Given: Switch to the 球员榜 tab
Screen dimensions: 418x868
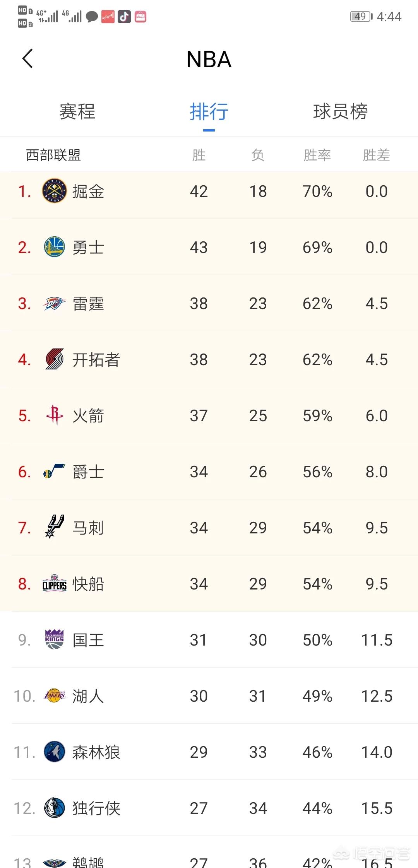Looking at the screenshot, I should [x=340, y=112].
